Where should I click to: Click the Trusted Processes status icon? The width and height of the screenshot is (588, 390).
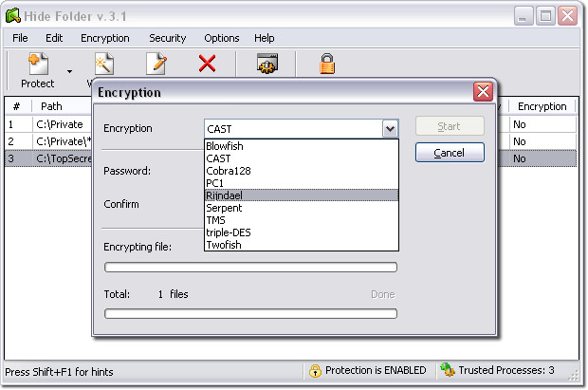(x=448, y=370)
